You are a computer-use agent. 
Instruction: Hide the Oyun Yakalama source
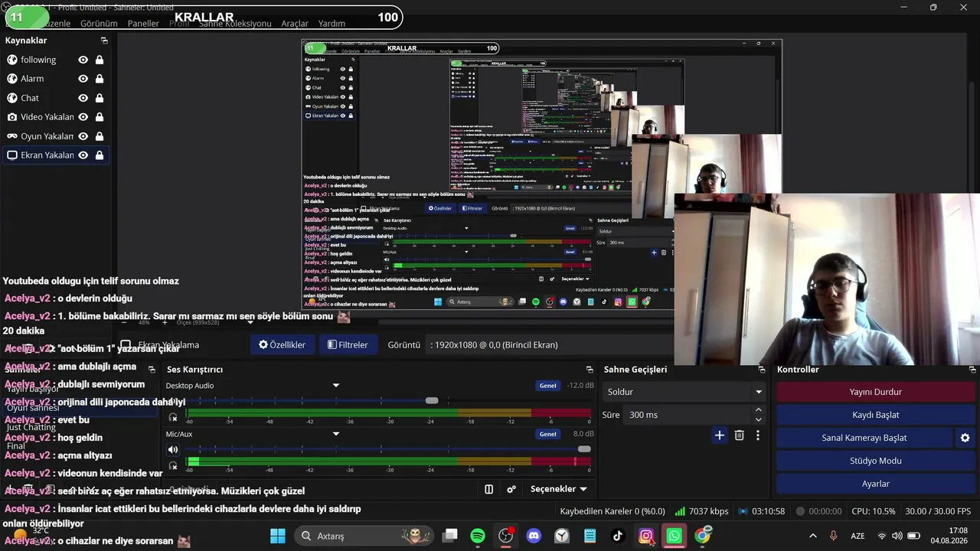pyautogui.click(x=83, y=136)
